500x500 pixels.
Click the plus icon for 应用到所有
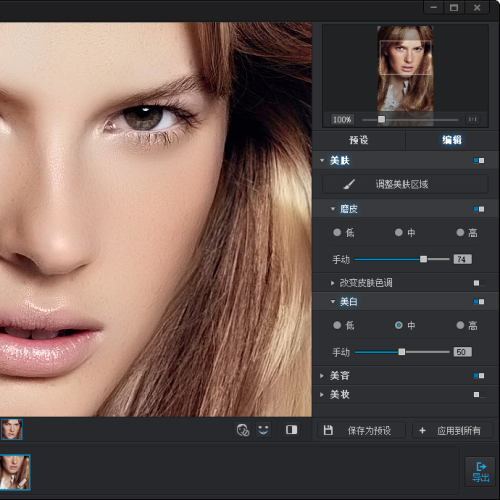point(422,431)
